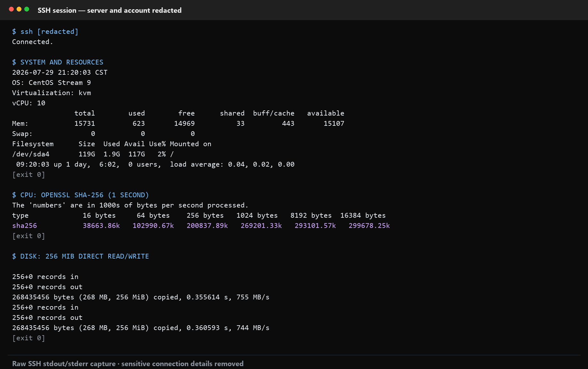Click the '8192 bytes' column header
The height and width of the screenshot is (369, 588).
[311, 215]
